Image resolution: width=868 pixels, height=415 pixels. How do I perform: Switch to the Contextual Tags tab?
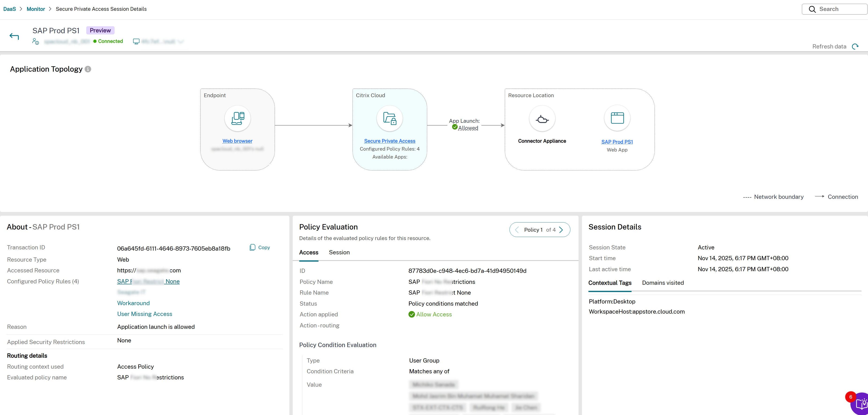pos(610,283)
